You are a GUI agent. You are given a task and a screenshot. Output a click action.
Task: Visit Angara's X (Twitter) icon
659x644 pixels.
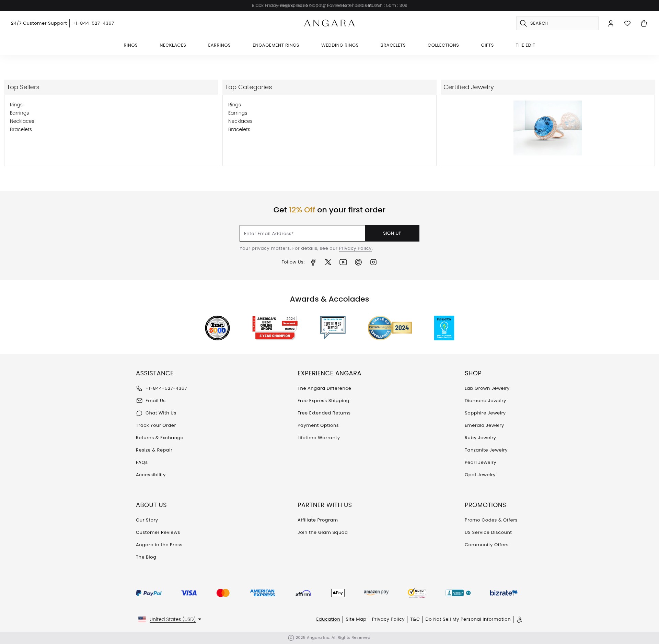[x=328, y=262]
